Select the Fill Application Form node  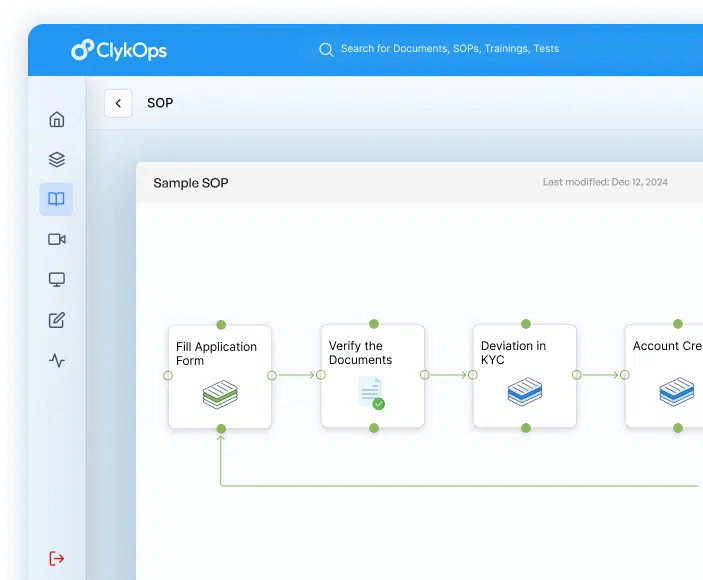point(220,376)
